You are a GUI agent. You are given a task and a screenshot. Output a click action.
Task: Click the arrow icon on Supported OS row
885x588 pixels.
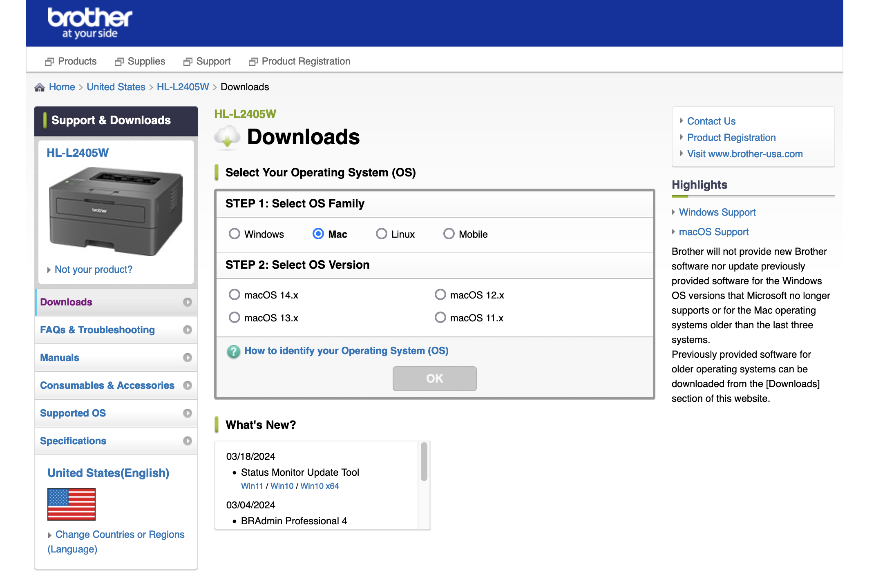click(x=188, y=413)
